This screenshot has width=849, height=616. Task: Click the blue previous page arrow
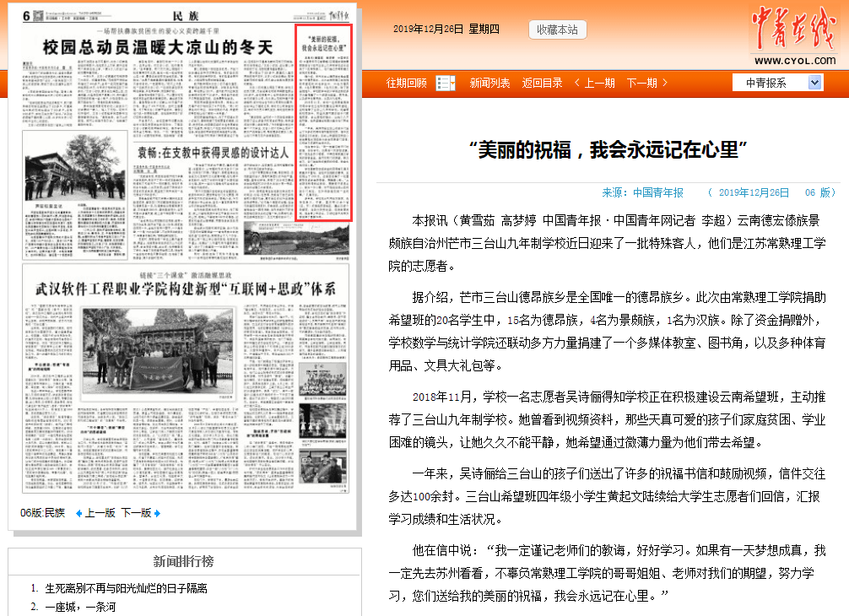[79, 513]
